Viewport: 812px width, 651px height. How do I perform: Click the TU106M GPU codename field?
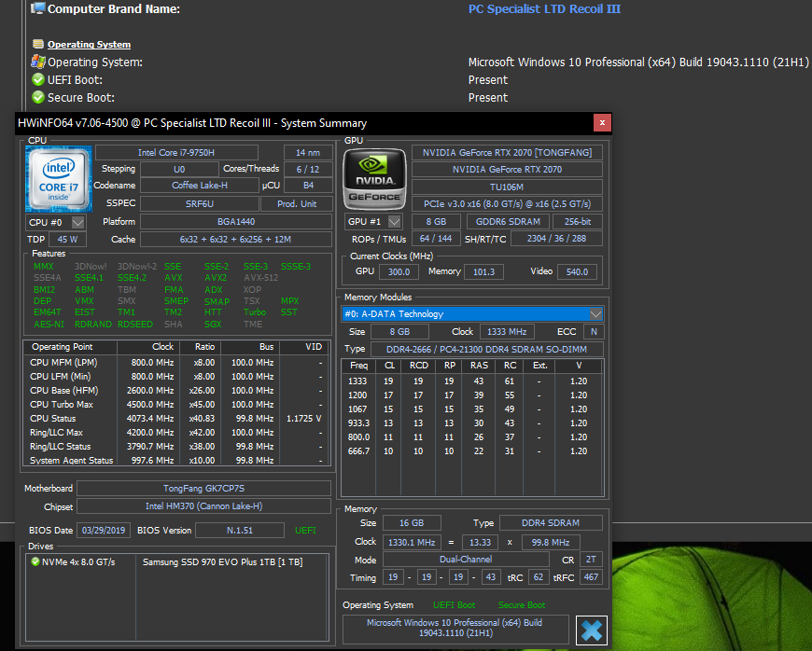[507, 187]
